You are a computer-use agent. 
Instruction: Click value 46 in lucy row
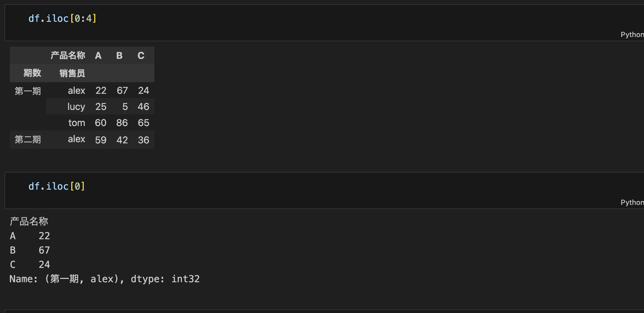(143, 107)
